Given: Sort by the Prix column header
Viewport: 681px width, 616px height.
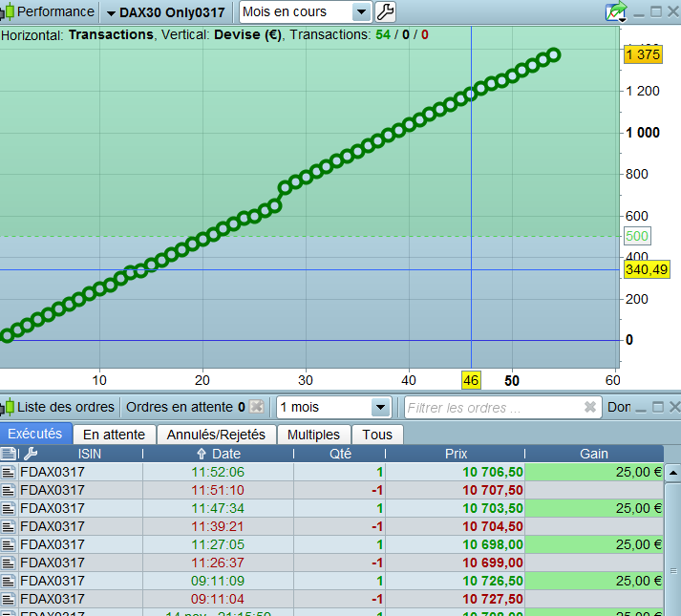Looking at the screenshot, I should pos(456,454).
